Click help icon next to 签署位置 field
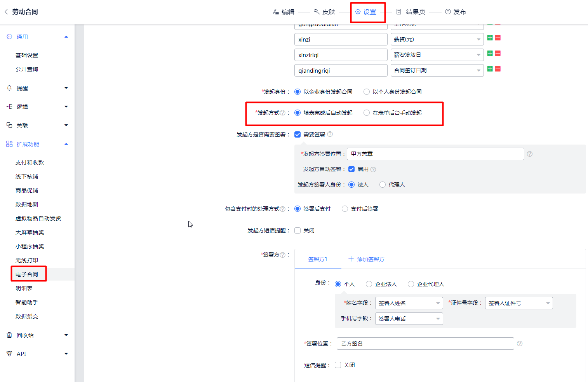 tap(520, 344)
